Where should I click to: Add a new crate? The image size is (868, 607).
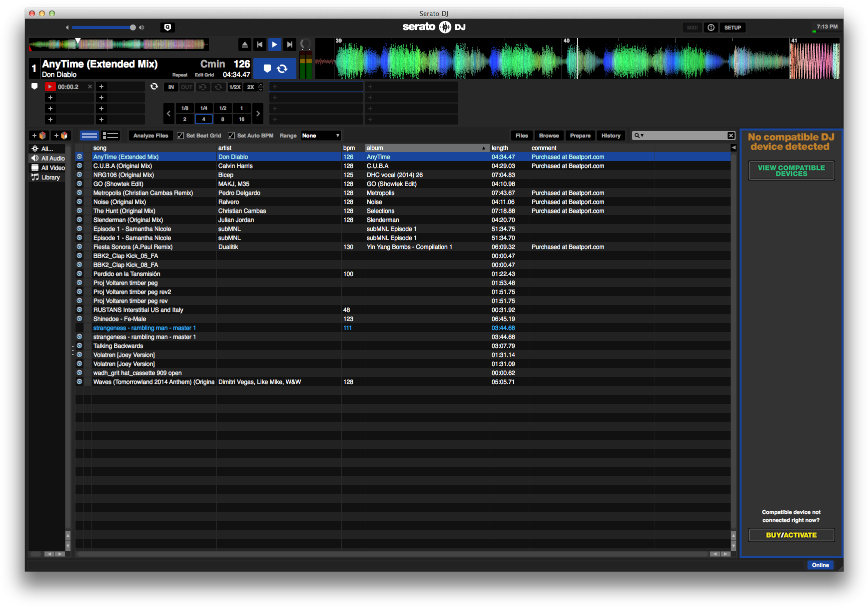coord(39,135)
